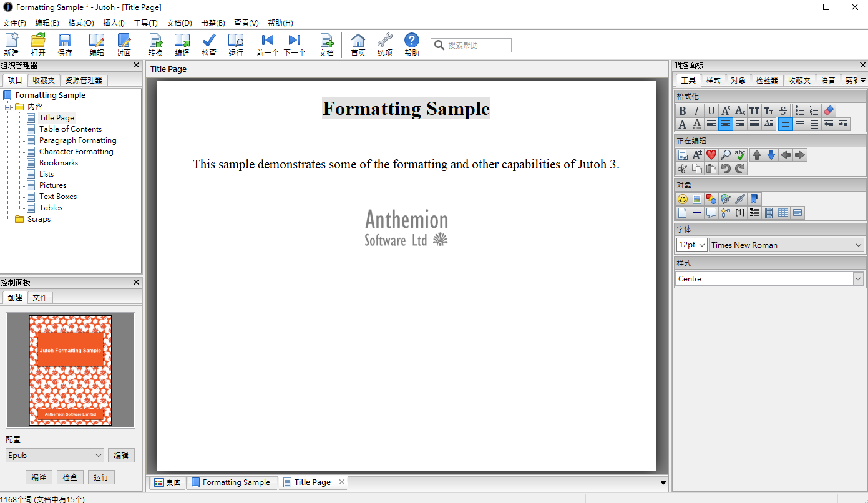Cut selection with the scissors icon
The height and width of the screenshot is (503, 868).
pos(683,168)
